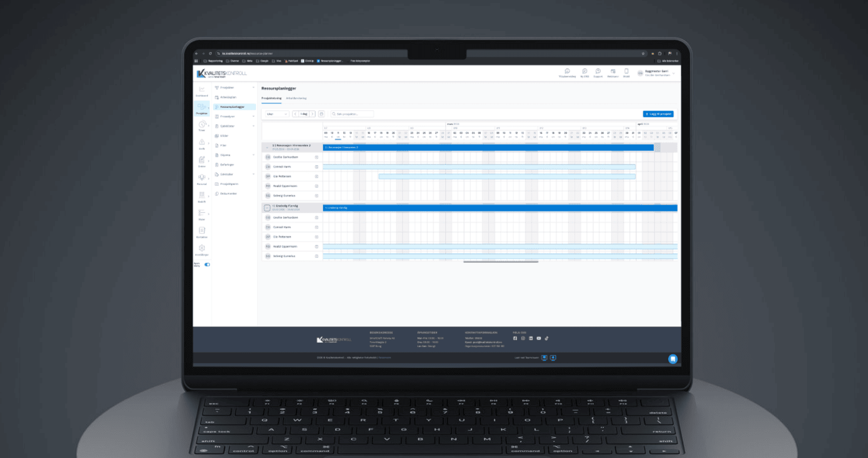Image resolution: width=868 pixels, height=458 pixels.
Task: Collapse the first project row chevron
Action: coord(267,147)
